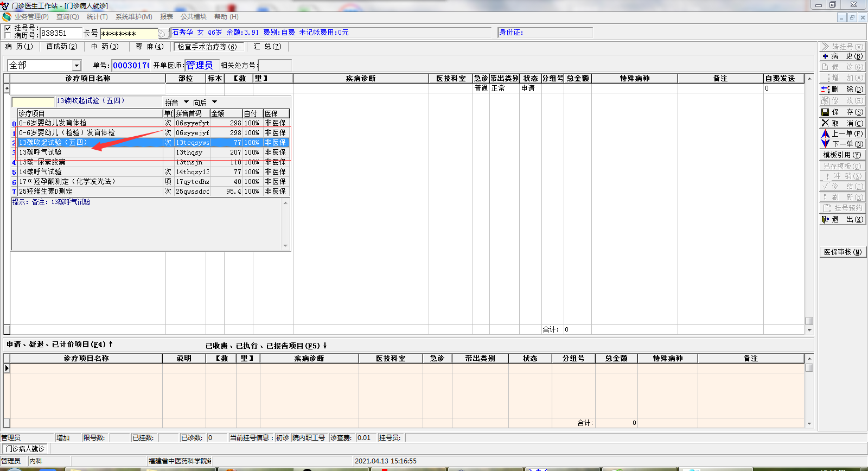Click the 疾病诊断 header in the upper grid
This screenshot has height=471, width=868.
click(x=361, y=79)
